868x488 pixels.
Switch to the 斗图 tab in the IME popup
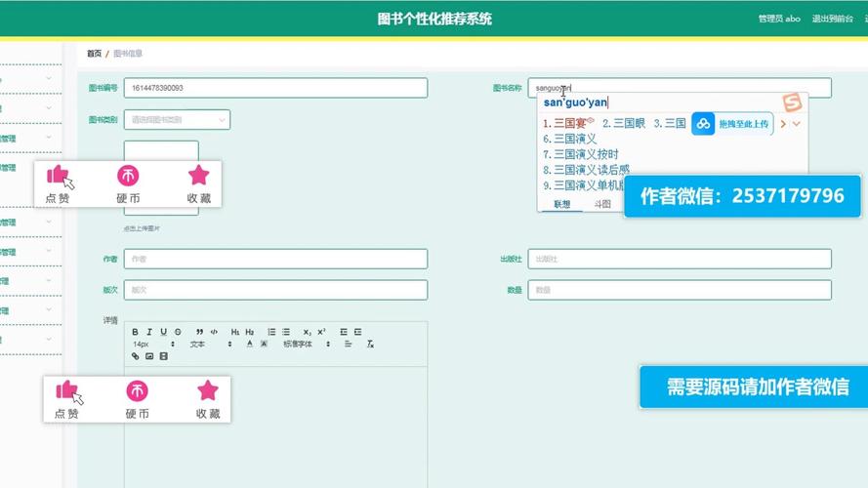pyautogui.click(x=602, y=204)
